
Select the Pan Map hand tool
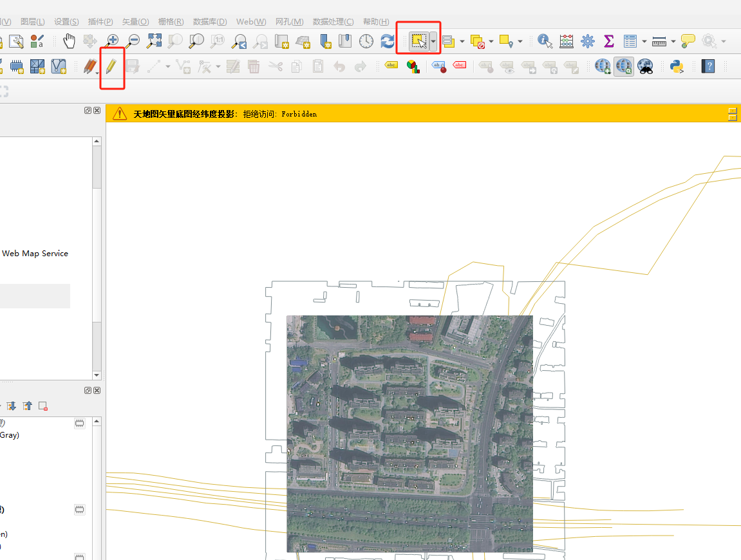pyautogui.click(x=70, y=41)
